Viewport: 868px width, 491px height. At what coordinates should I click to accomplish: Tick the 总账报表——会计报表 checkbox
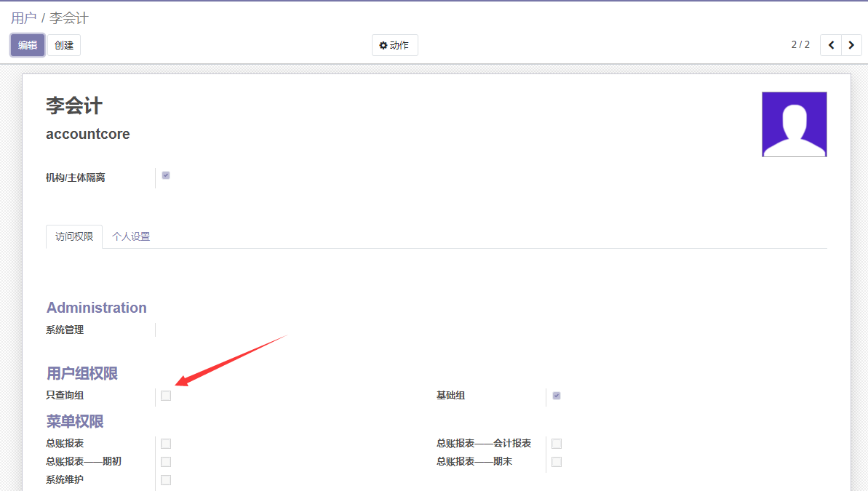tap(557, 444)
